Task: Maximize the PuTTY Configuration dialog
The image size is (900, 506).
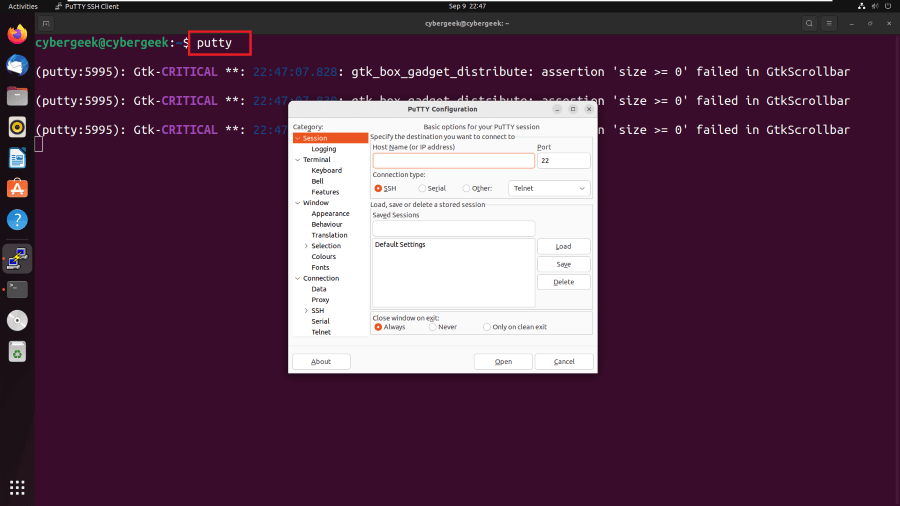Action: pyautogui.click(x=573, y=109)
